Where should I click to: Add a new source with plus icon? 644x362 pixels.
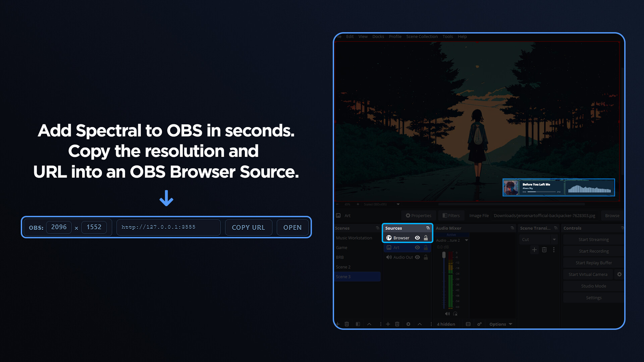pos(388,324)
